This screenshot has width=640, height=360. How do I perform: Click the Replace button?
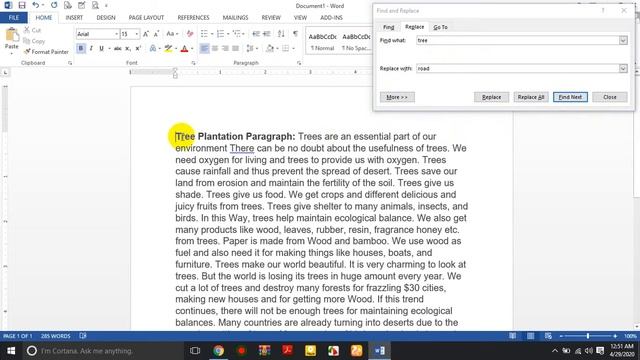click(x=491, y=97)
